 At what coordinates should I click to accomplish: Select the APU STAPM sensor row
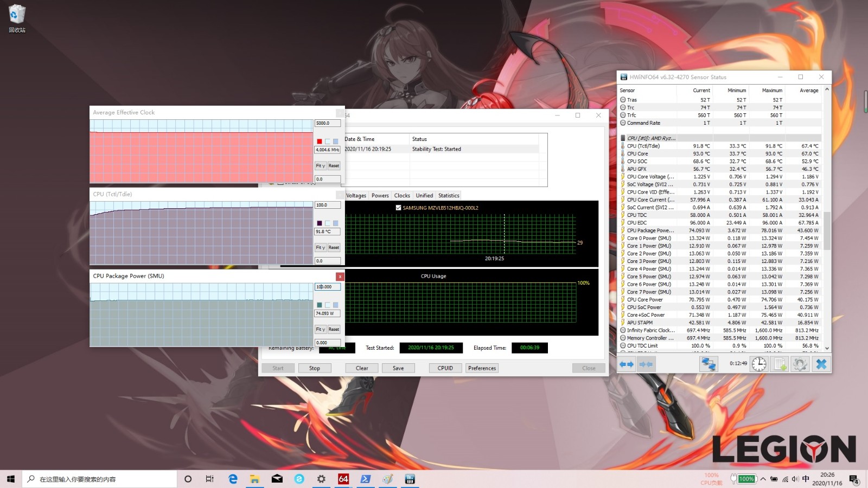click(x=720, y=323)
